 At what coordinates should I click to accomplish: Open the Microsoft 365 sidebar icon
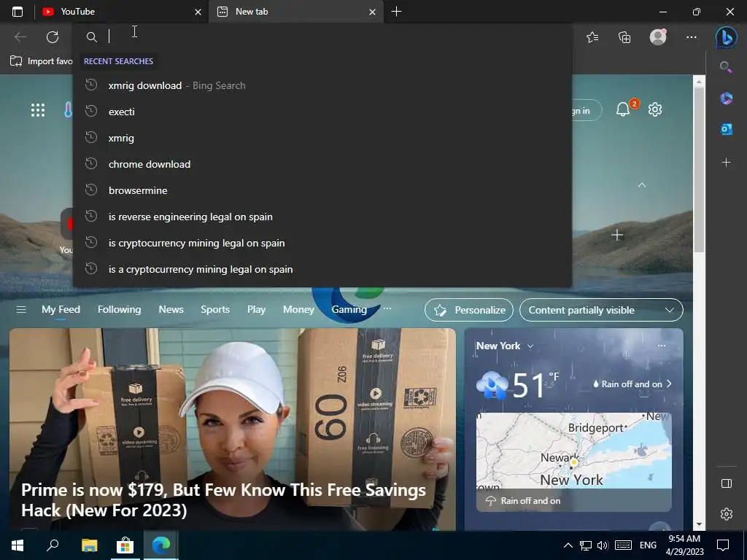(726, 98)
